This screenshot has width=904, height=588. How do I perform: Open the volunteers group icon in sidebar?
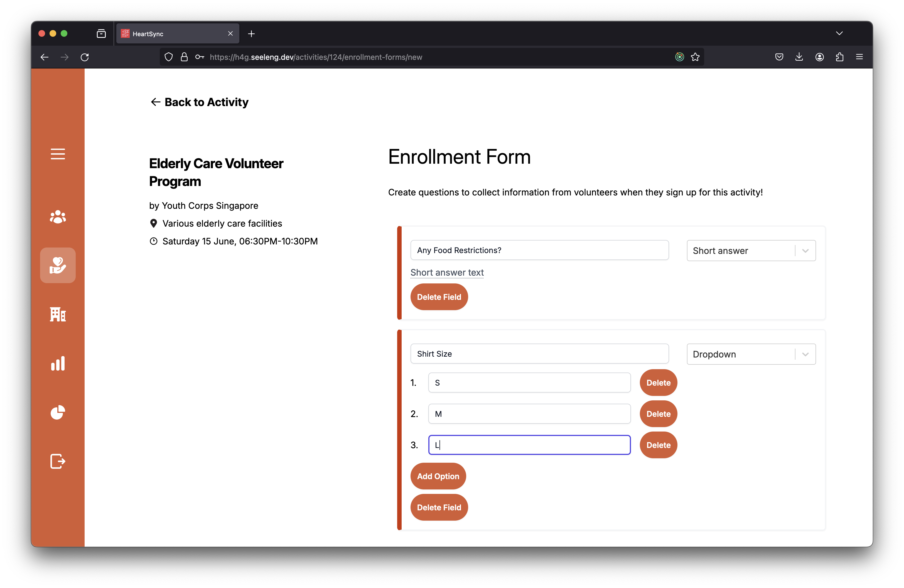[x=58, y=217]
